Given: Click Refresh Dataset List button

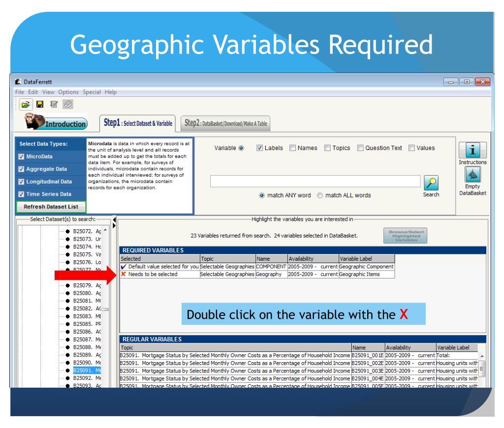Looking at the screenshot, I should [x=51, y=207].
